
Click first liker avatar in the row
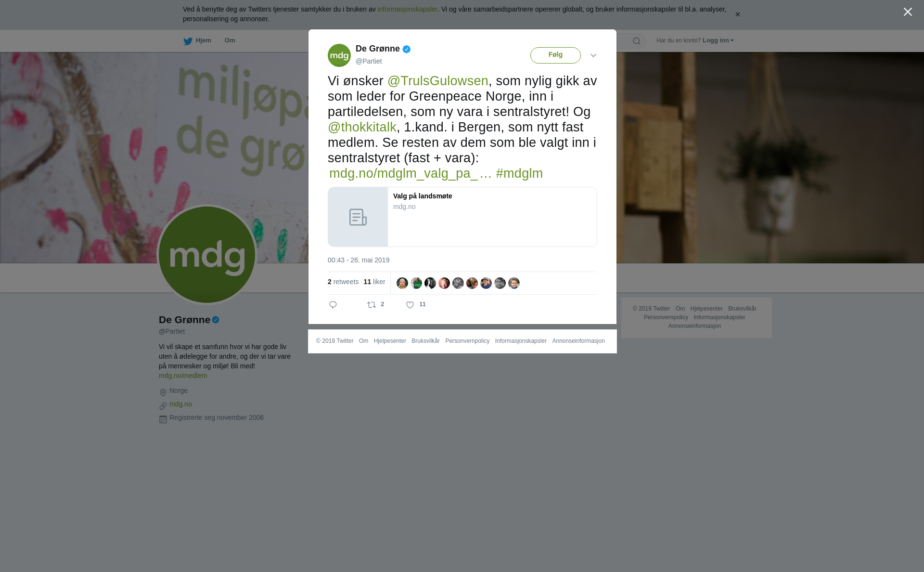pos(402,283)
